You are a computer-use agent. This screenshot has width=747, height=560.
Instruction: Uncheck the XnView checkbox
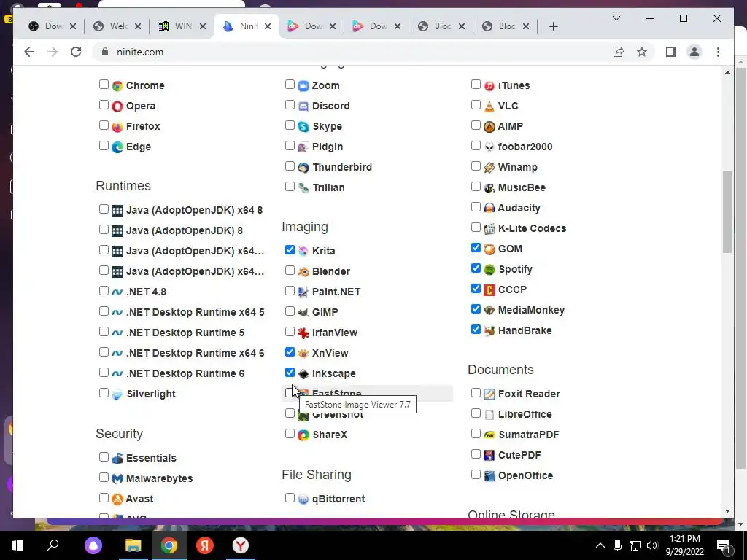[x=290, y=352]
